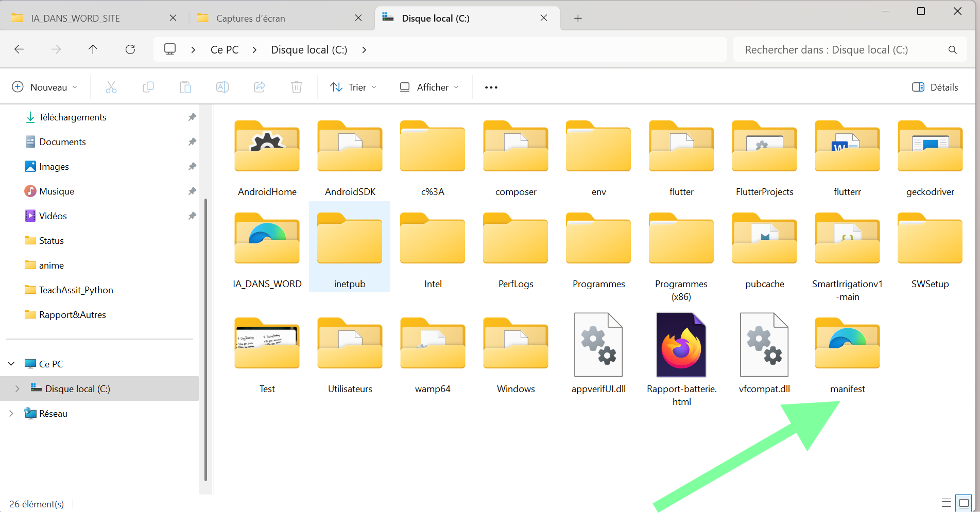
Task: Click the Cut scissors icon
Action: [x=111, y=87]
